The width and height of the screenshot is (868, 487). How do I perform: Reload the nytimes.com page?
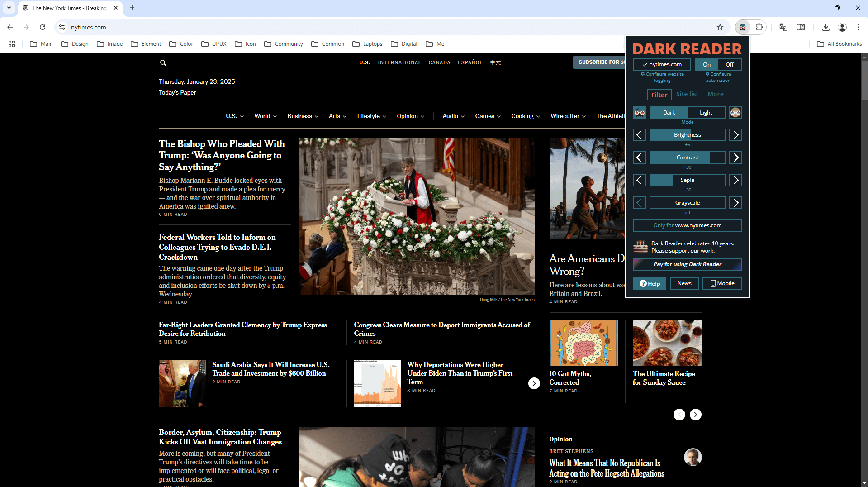43,27
